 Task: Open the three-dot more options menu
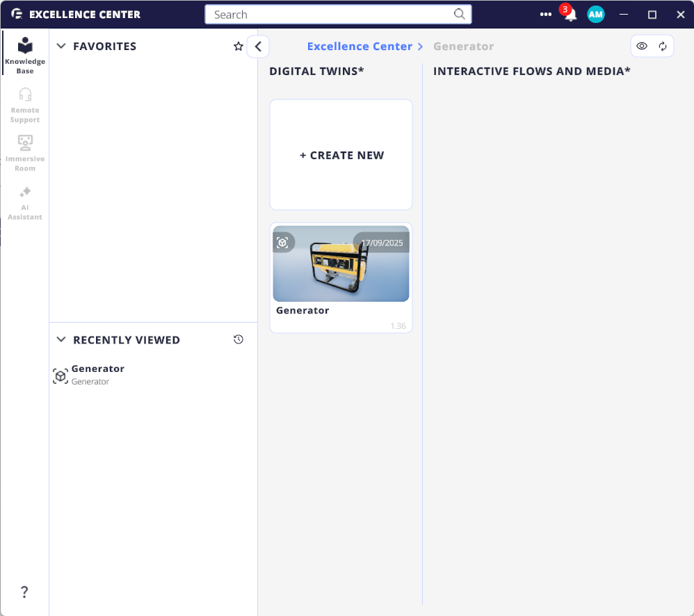click(x=546, y=15)
